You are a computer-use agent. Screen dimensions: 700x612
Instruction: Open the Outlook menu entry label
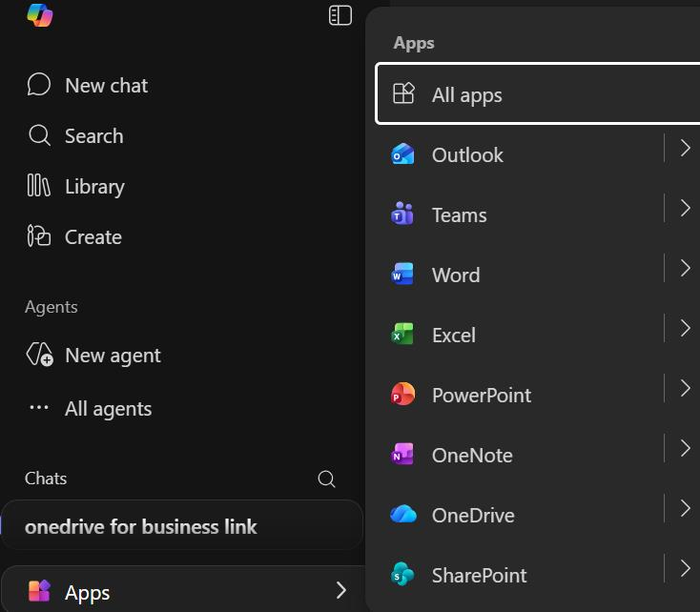467,154
